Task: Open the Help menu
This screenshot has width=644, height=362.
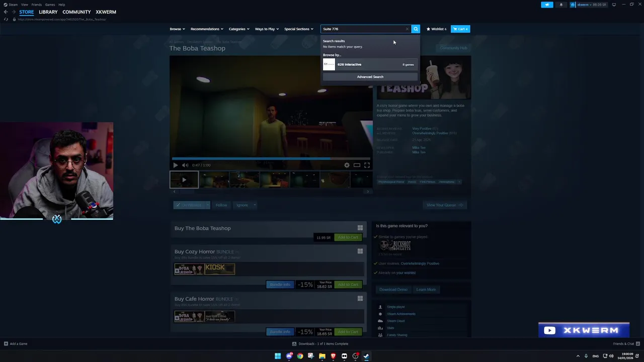Action: [x=61, y=5]
